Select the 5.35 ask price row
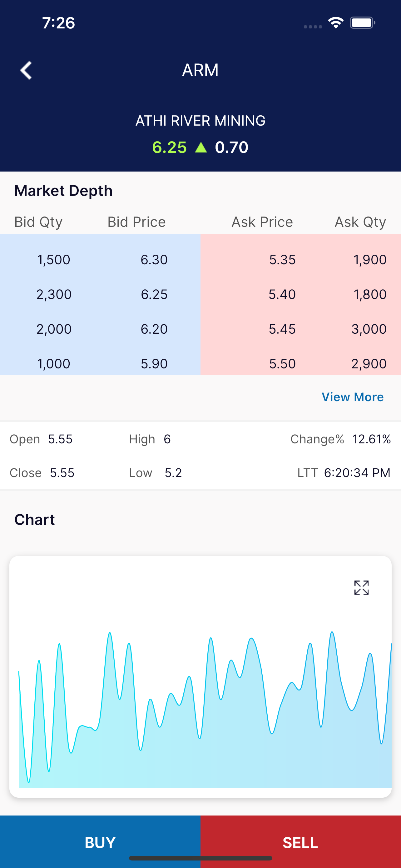Image resolution: width=401 pixels, height=868 pixels. pyautogui.click(x=282, y=260)
